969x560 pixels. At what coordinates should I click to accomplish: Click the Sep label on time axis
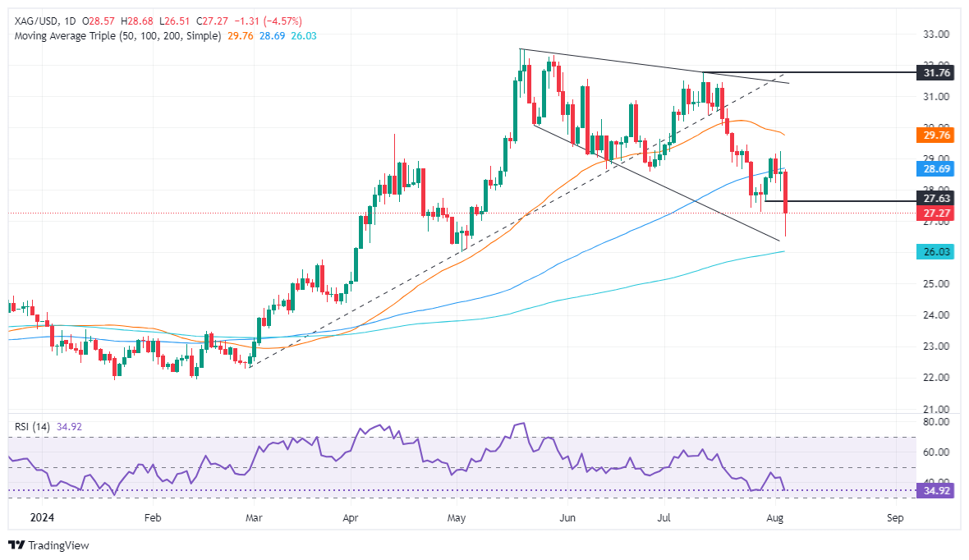tap(895, 517)
